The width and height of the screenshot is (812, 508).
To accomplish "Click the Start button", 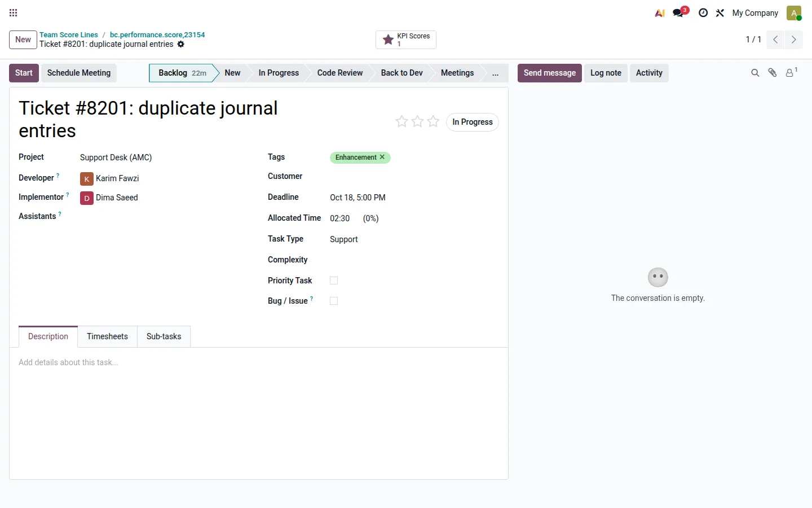I will pyautogui.click(x=24, y=73).
